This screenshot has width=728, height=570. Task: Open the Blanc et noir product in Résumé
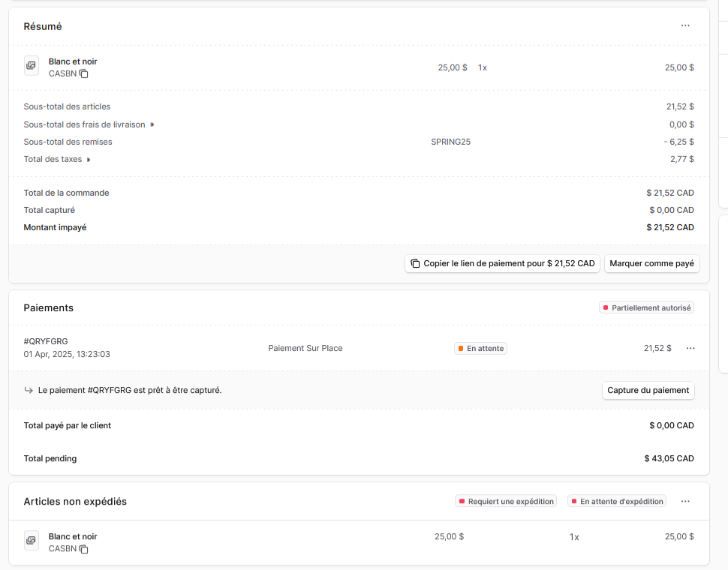click(x=73, y=61)
